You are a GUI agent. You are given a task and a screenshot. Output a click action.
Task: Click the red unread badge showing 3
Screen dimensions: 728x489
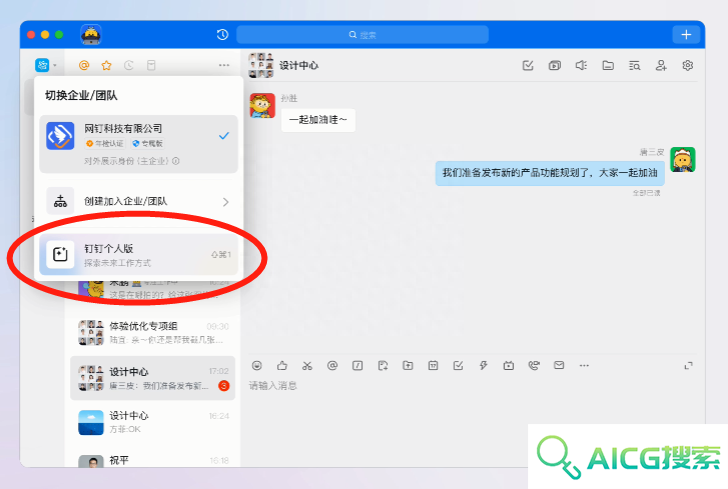pyautogui.click(x=224, y=385)
